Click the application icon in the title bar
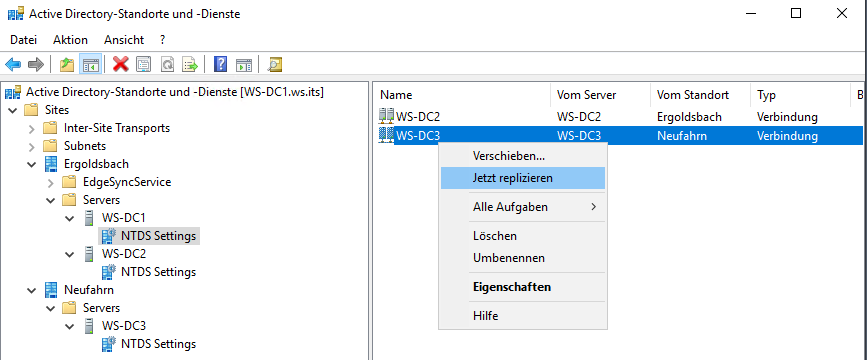This screenshot has width=867, height=360. (x=15, y=14)
